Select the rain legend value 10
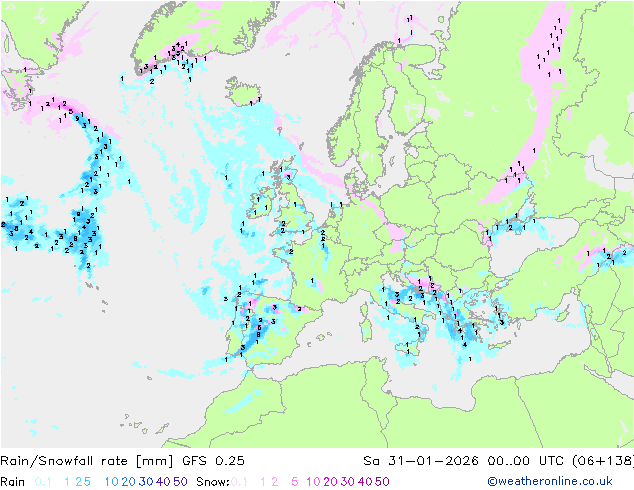 (112, 482)
